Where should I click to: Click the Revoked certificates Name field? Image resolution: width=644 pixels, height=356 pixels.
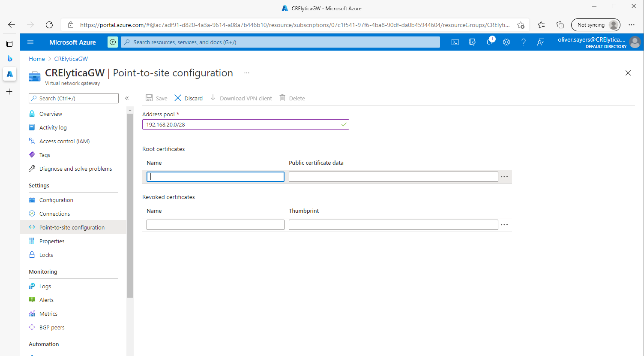point(216,225)
